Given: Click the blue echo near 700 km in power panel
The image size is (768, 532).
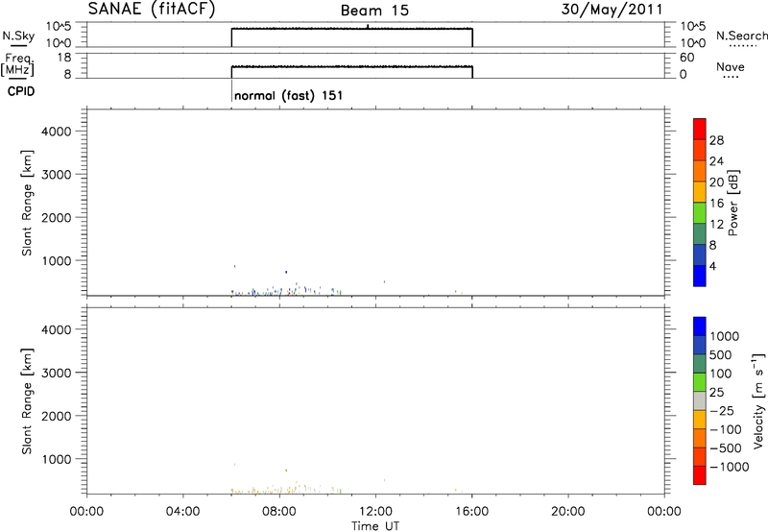Looking at the screenshot, I should pyautogui.click(x=286, y=272).
